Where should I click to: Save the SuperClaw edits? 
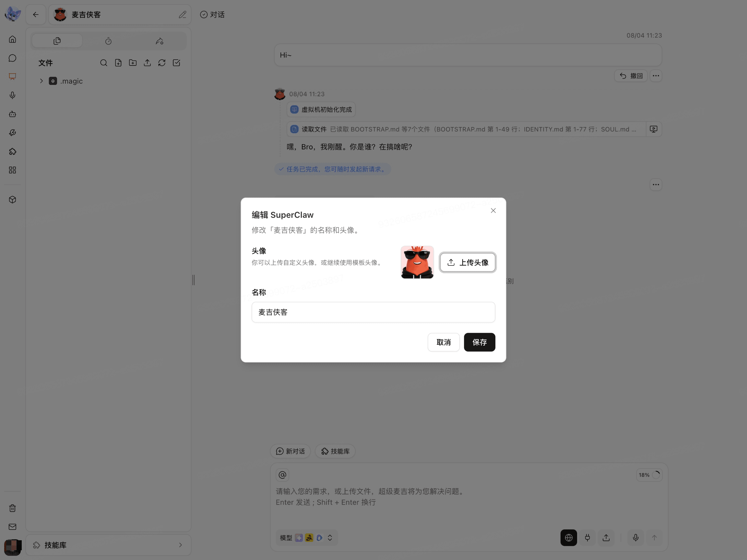tap(479, 342)
